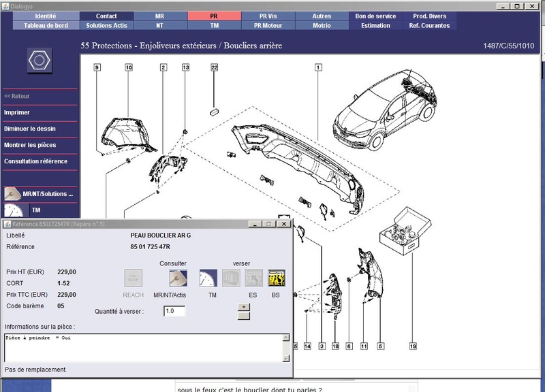
Task: Open the Solutions Actis tab
Action: click(x=106, y=25)
